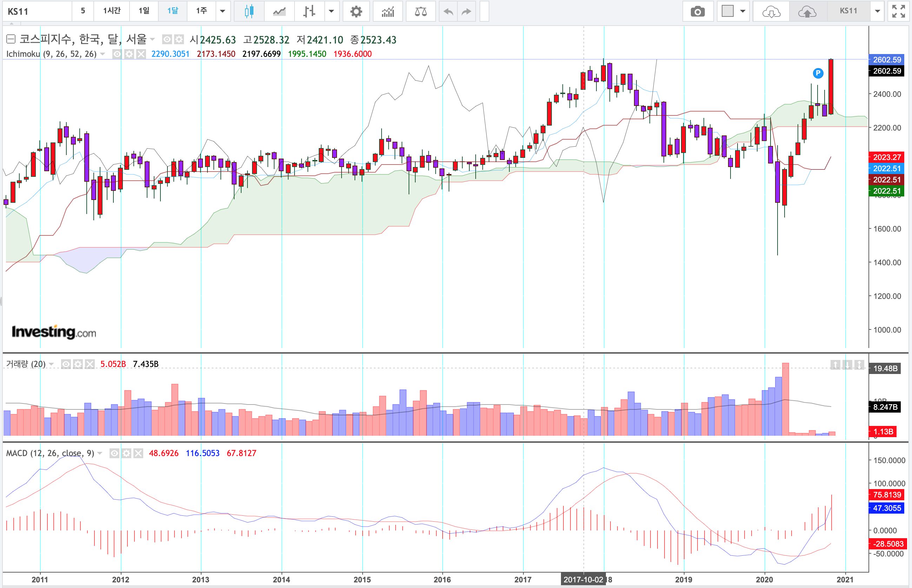Take a chart snapshot with the camera icon
Image resolution: width=912 pixels, height=588 pixels.
(697, 12)
